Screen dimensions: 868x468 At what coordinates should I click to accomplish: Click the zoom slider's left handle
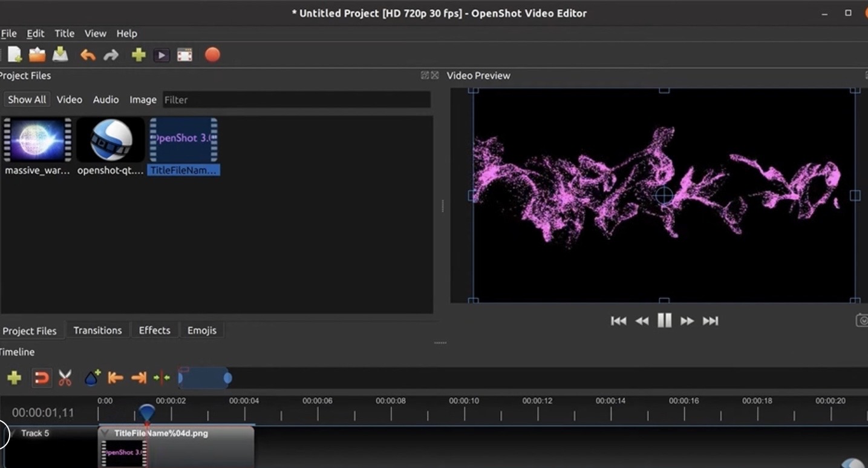pyautogui.click(x=180, y=378)
